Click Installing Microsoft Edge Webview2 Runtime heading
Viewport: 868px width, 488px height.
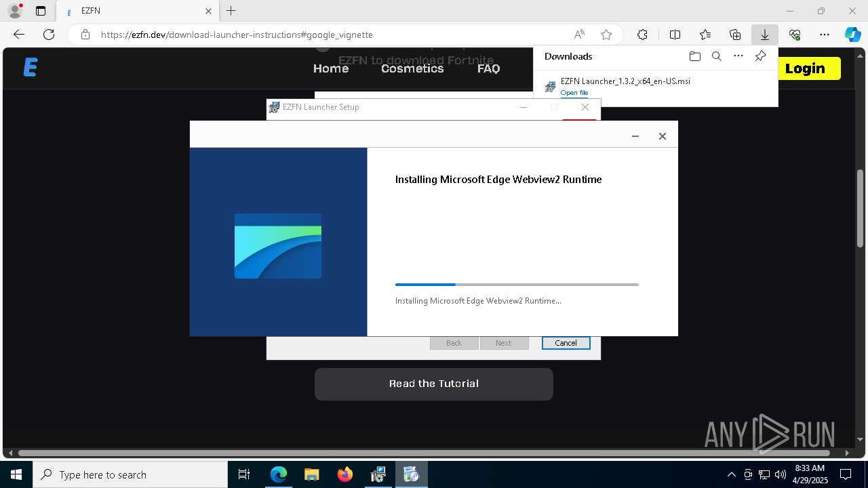[498, 180]
